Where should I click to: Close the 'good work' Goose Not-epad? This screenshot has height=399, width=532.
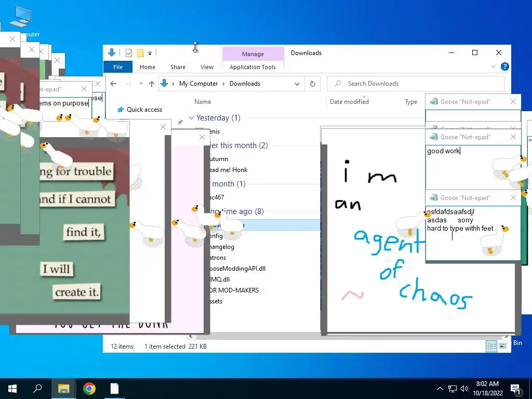513,137
